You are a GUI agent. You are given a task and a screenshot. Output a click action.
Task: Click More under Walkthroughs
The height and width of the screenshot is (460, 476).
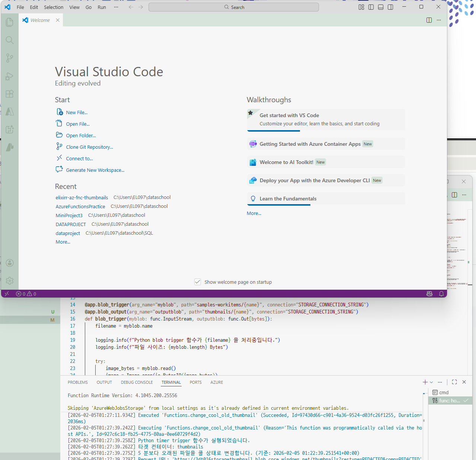pyautogui.click(x=254, y=213)
